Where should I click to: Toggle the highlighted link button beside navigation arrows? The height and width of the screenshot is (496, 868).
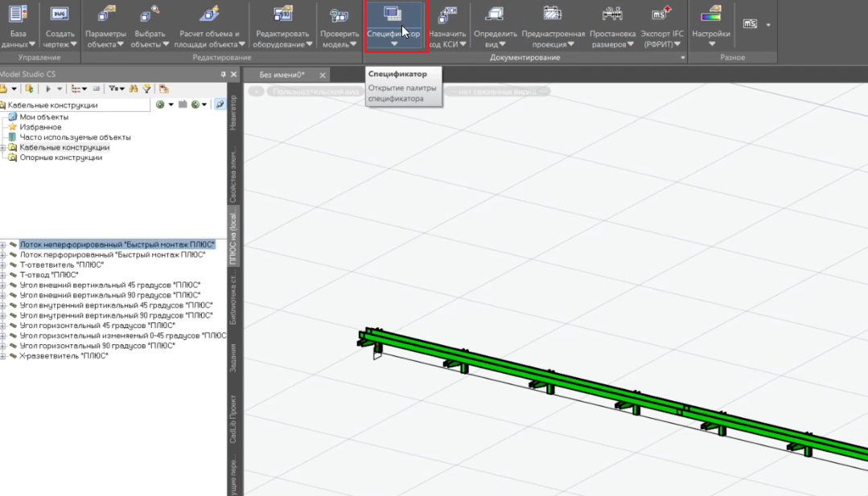click(220, 105)
